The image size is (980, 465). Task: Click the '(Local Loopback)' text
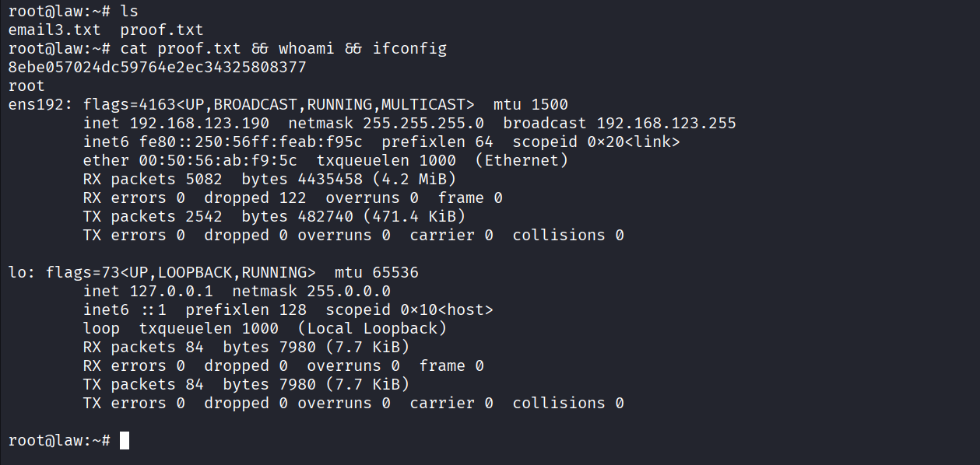[372, 329]
